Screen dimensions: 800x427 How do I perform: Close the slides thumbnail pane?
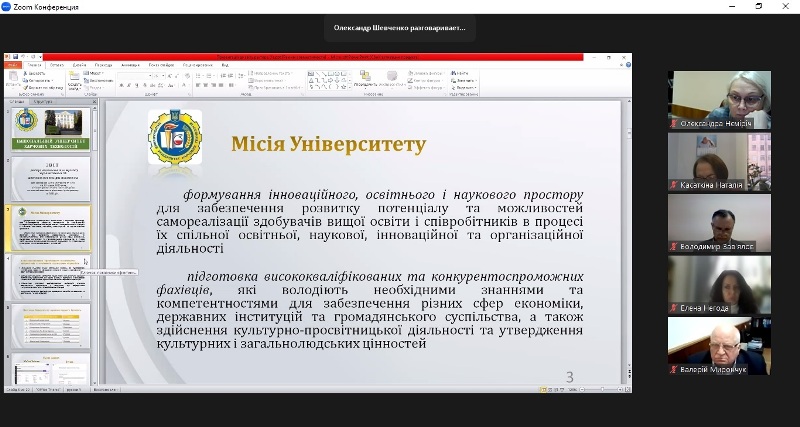(94, 102)
